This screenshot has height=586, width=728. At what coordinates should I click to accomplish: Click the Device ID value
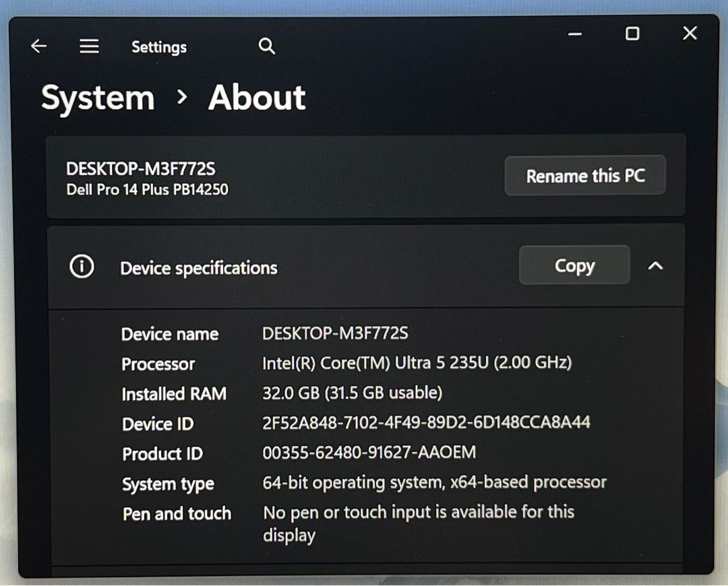(426, 422)
